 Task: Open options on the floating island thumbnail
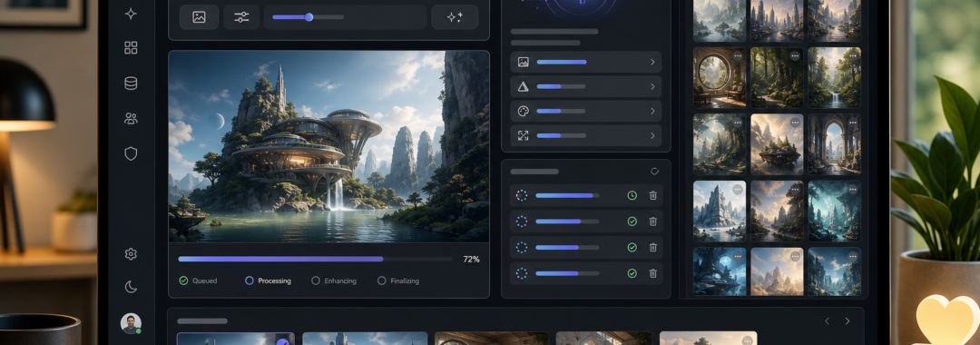(x=795, y=122)
